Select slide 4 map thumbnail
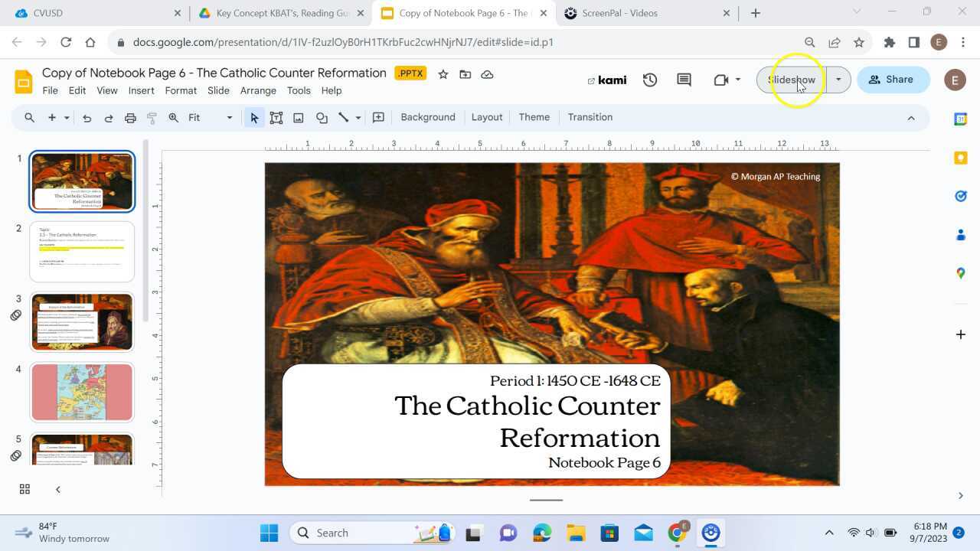Screen dimensions: 980x551 pyautogui.click(x=82, y=392)
